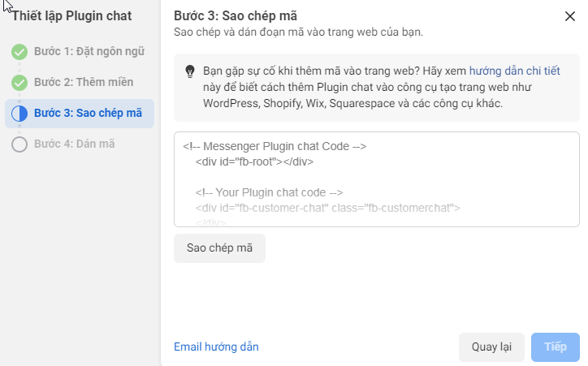The width and height of the screenshot is (588, 366).
Task: Click inside the Messenger plugin code box
Action: (x=377, y=179)
